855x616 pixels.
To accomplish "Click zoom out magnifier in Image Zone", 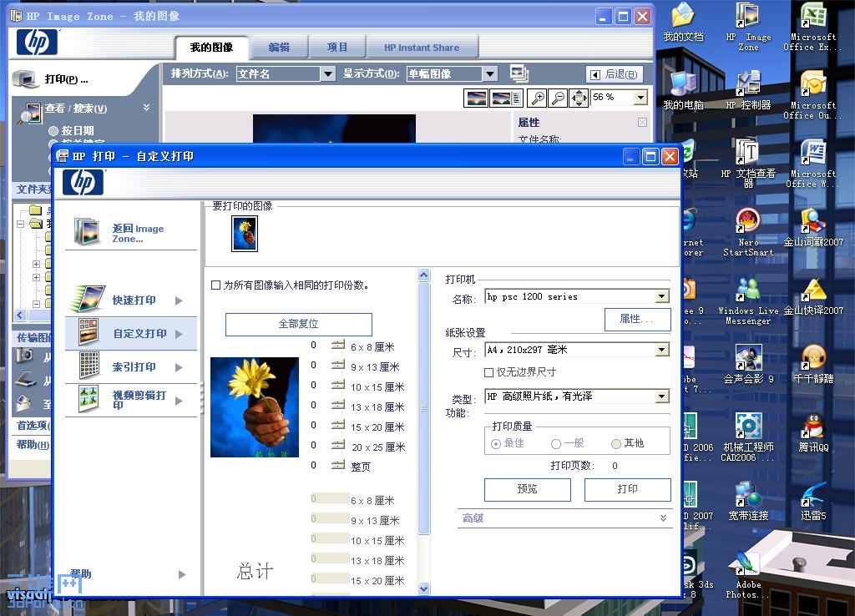I will point(559,98).
